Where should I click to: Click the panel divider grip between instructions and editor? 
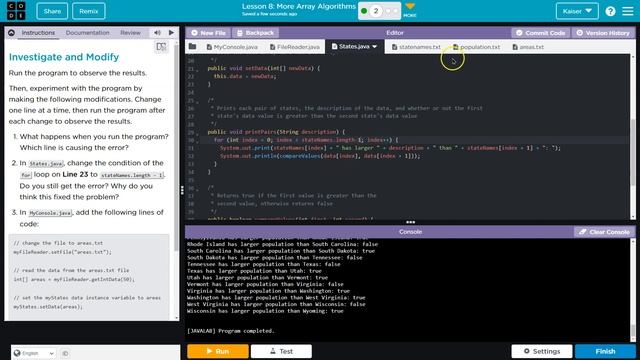pos(182,190)
